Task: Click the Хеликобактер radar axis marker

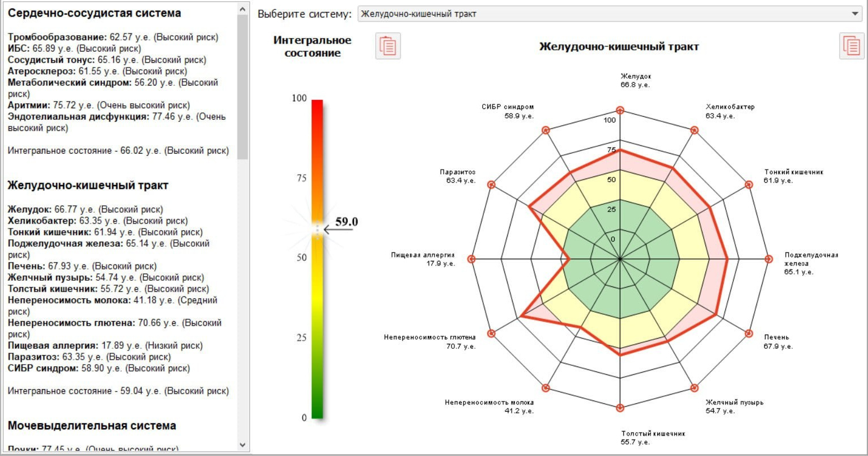Action: pos(695,130)
